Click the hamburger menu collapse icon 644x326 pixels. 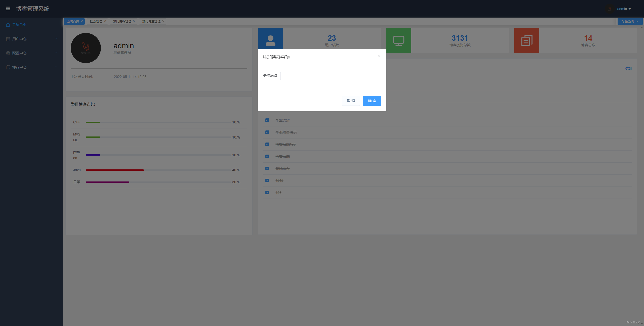pos(8,9)
